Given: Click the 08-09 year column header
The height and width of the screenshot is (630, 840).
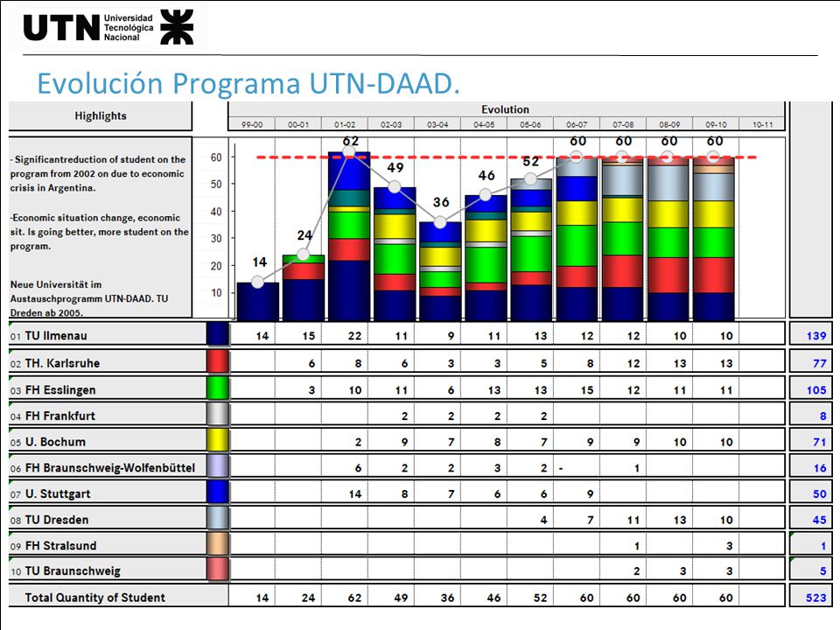Looking at the screenshot, I should (x=669, y=124).
